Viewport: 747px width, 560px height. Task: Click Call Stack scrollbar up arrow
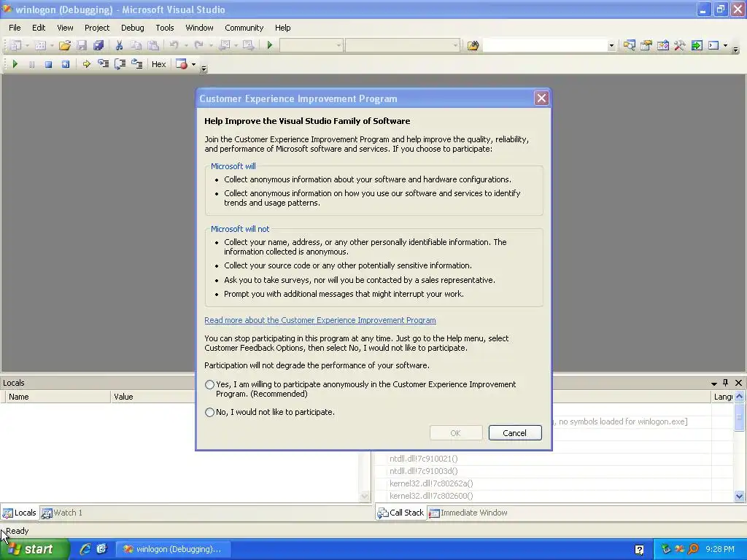tap(740, 396)
